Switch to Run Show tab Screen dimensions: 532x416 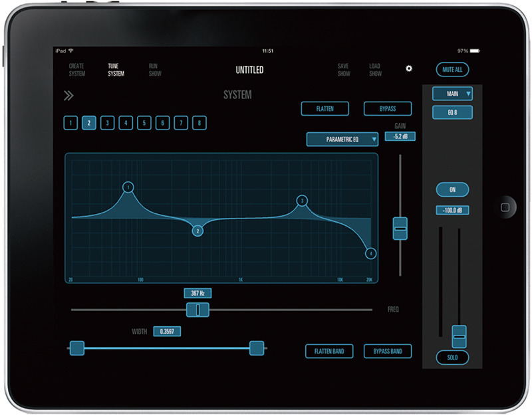[155, 70]
